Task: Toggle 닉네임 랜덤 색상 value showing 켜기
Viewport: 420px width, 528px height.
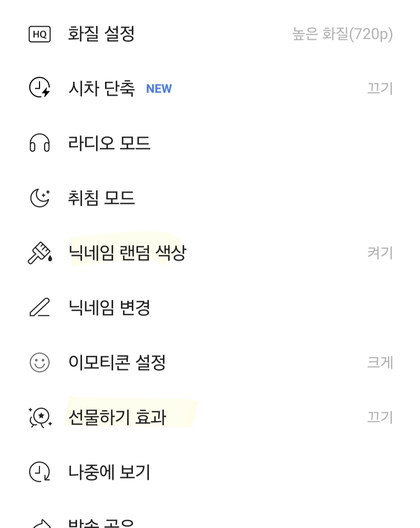Action: 380,253
